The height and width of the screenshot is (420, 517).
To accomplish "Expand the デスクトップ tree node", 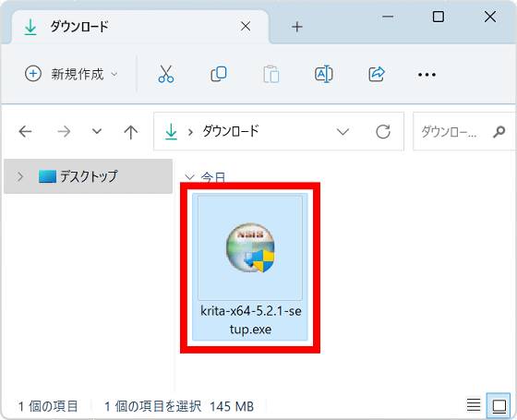I will [20, 176].
